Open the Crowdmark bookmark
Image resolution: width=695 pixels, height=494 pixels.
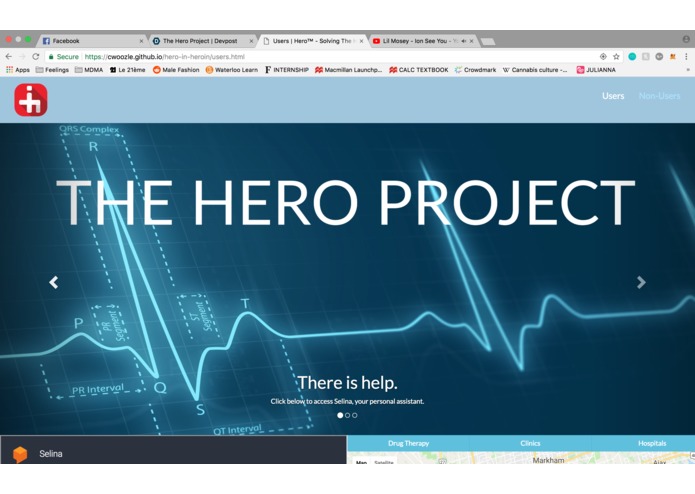476,70
